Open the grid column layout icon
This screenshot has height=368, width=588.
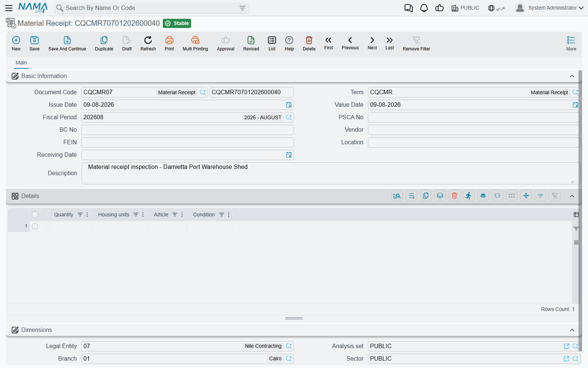[x=576, y=215]
